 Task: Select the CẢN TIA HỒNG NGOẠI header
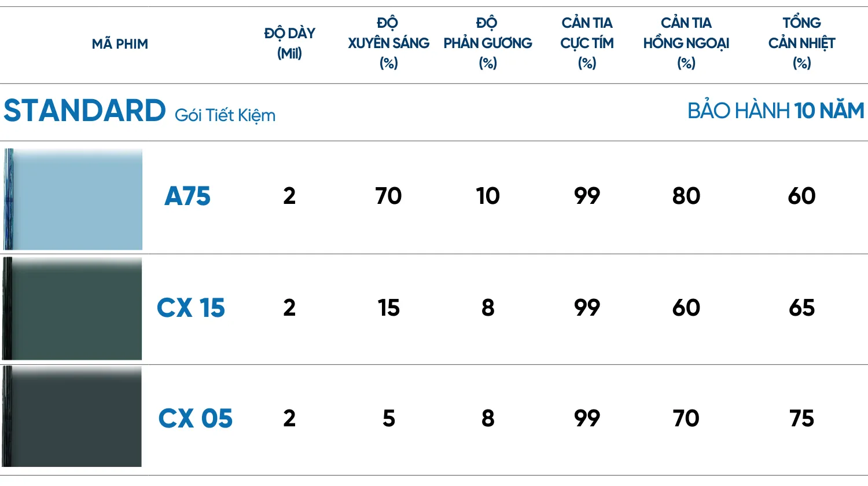click(x=686, y=43)
